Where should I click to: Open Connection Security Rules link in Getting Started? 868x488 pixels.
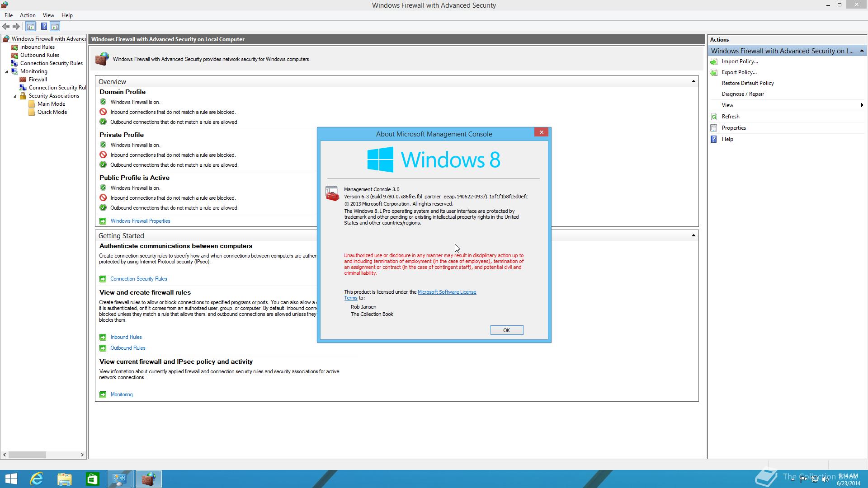[x=138, y=279]
